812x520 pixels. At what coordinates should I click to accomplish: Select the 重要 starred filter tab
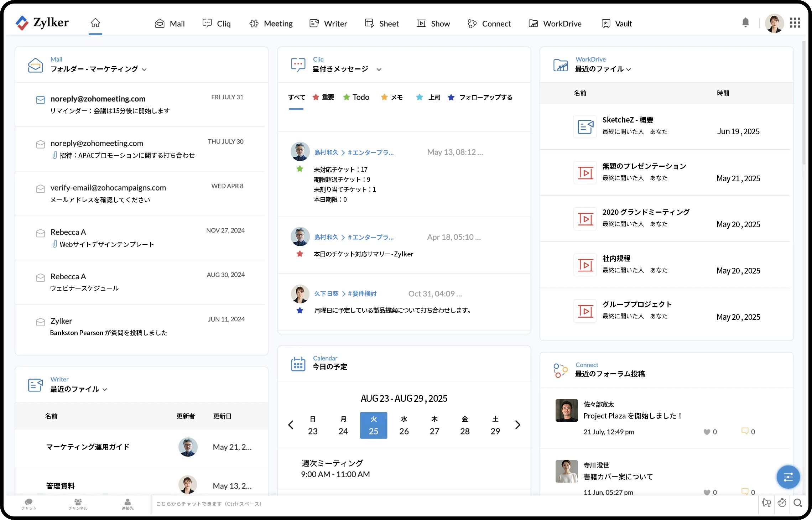[x=323, y=97]
